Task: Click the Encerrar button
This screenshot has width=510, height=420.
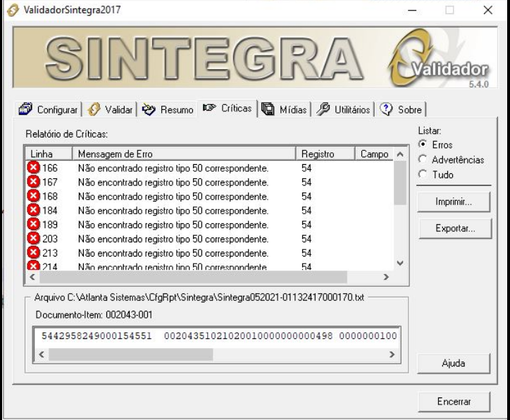Action: click(454, 402)
